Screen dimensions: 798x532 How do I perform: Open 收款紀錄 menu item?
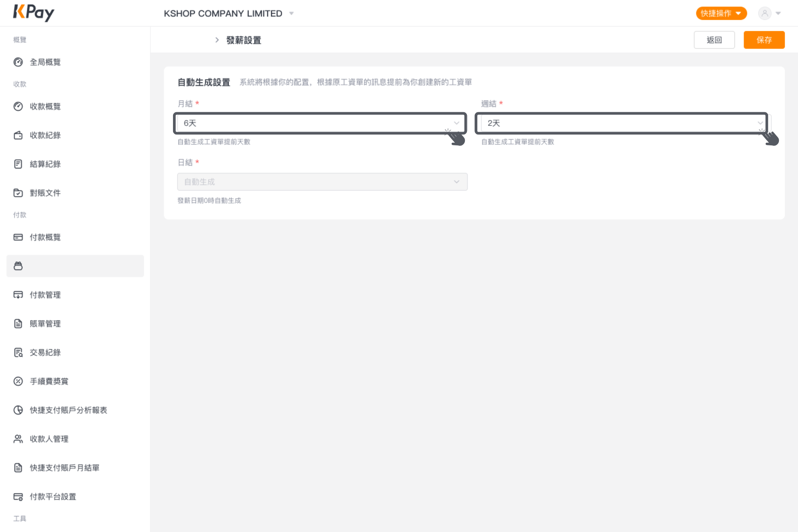[x=75, y=136]
